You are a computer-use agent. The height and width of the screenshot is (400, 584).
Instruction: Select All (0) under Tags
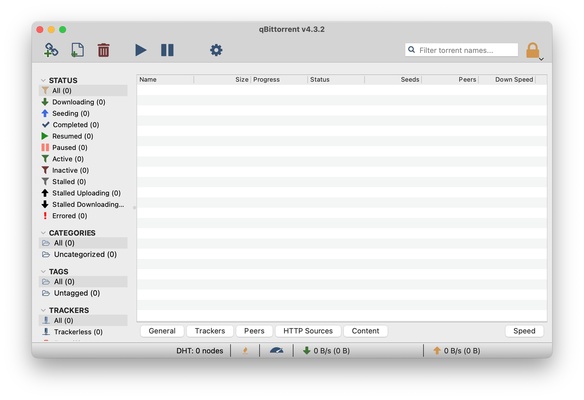(x=83, y=282)
